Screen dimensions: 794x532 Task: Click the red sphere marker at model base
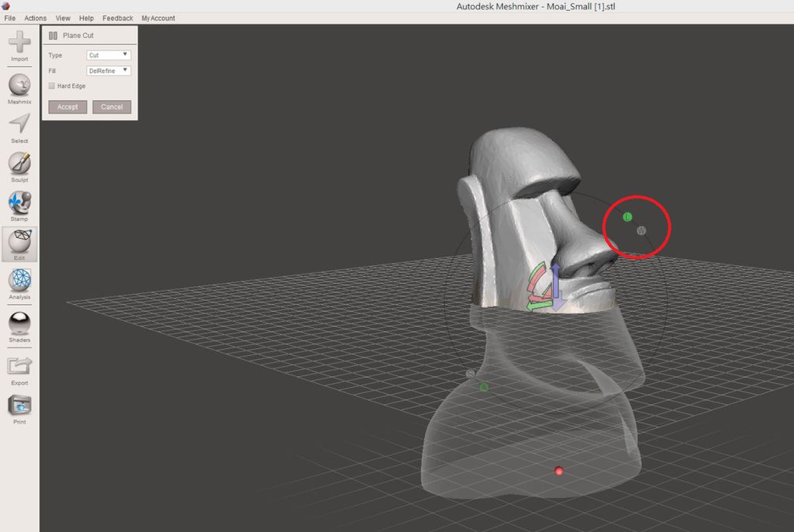pyautogui.click(x=559, y=471)
